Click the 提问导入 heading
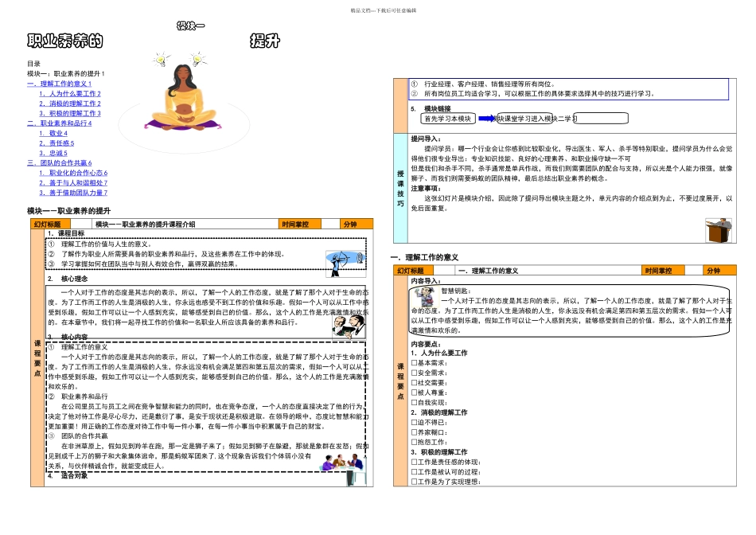Viewport: 756px width, 535px height. tap(426, 139)
